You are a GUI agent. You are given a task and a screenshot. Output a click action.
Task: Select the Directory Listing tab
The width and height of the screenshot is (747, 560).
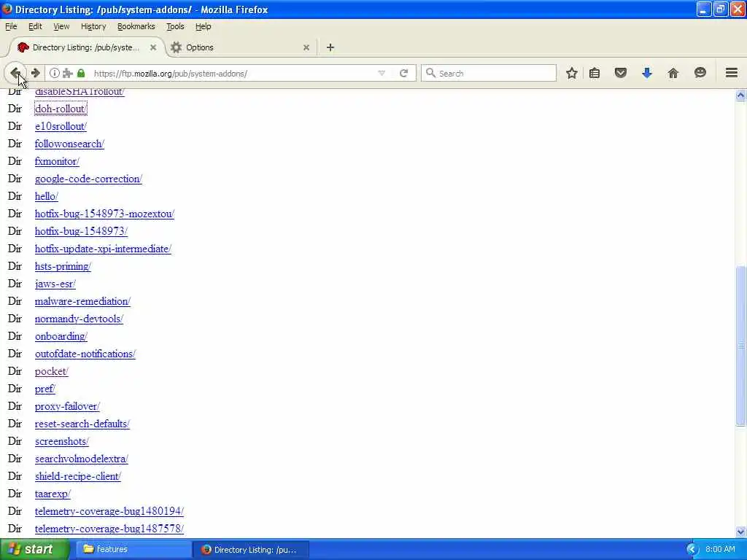86,47
